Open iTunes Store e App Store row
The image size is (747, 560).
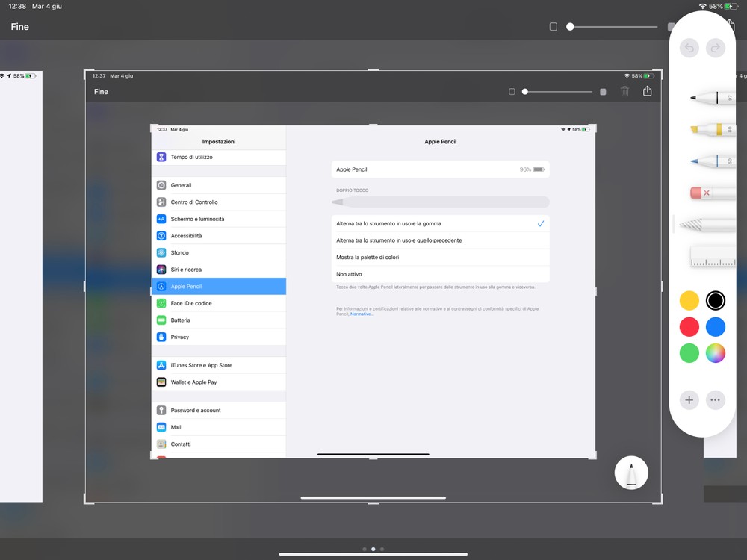[x=219, y=365]
